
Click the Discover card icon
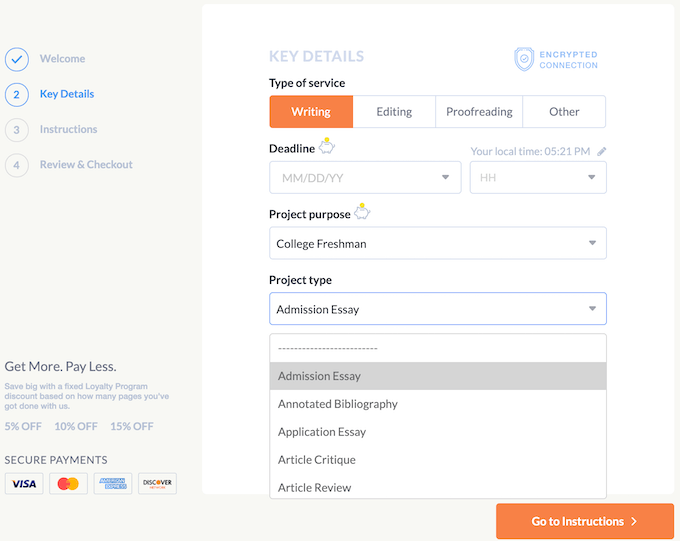(157, 484)
